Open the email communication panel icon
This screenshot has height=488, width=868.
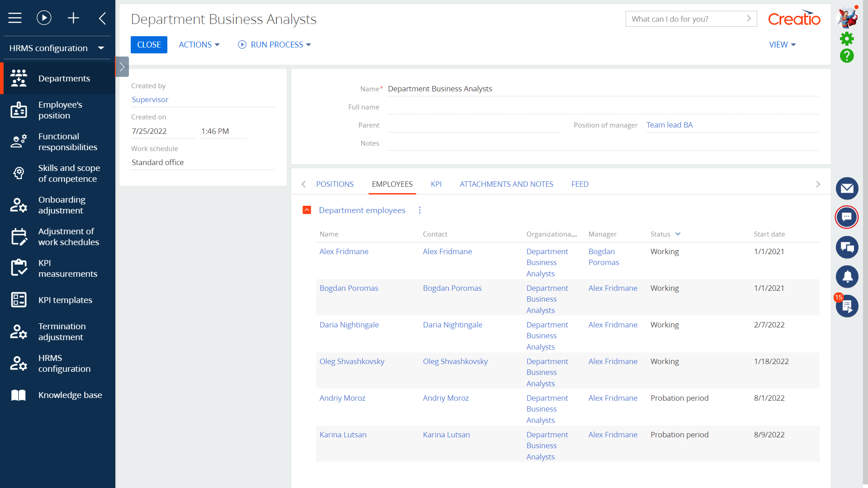coord(847,189)
